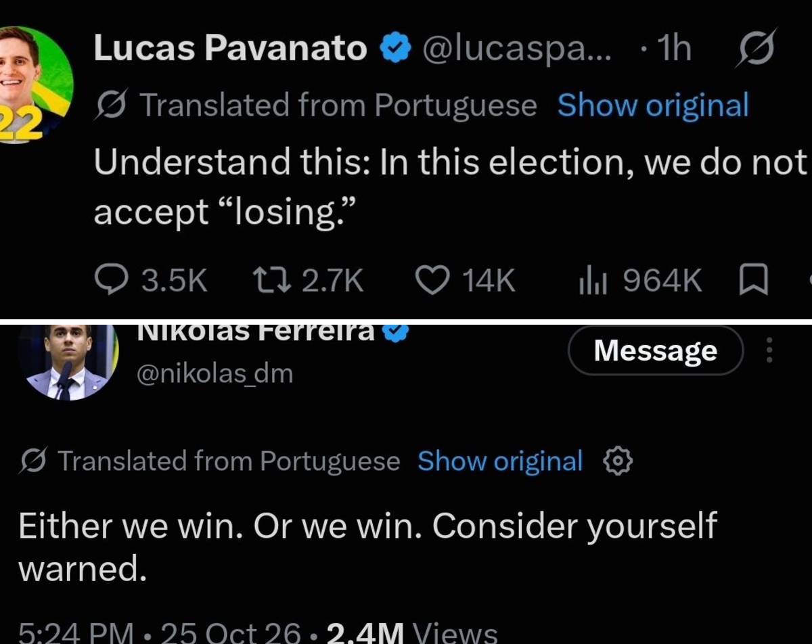
Task: Click the 2.4M Views count
Action: [411, 632]
